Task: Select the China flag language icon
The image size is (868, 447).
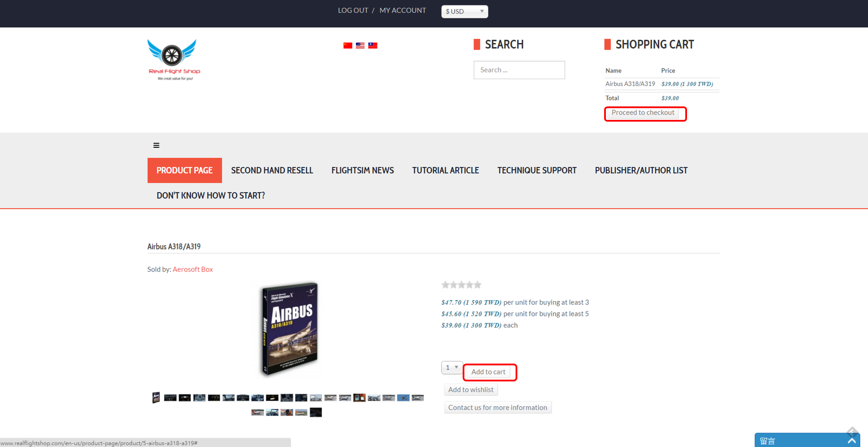Action: pyautogui.click(x=348, y=45)
